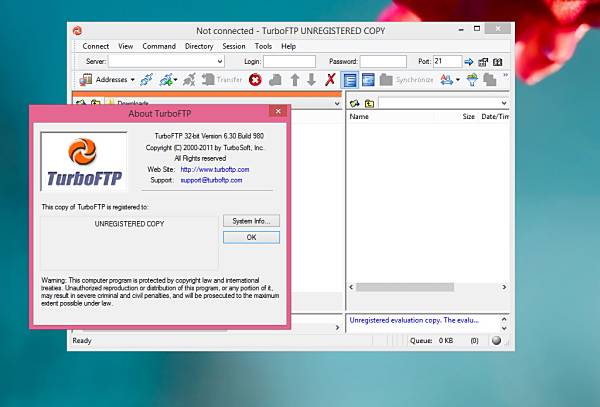Open the local Downloads path dropdown

tap(337, 103)
